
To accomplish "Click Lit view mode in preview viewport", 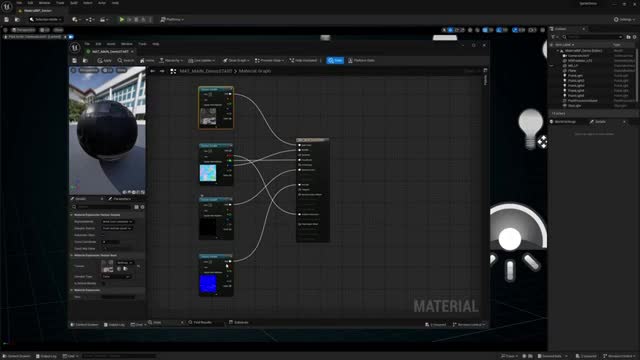I will [107, 70].
